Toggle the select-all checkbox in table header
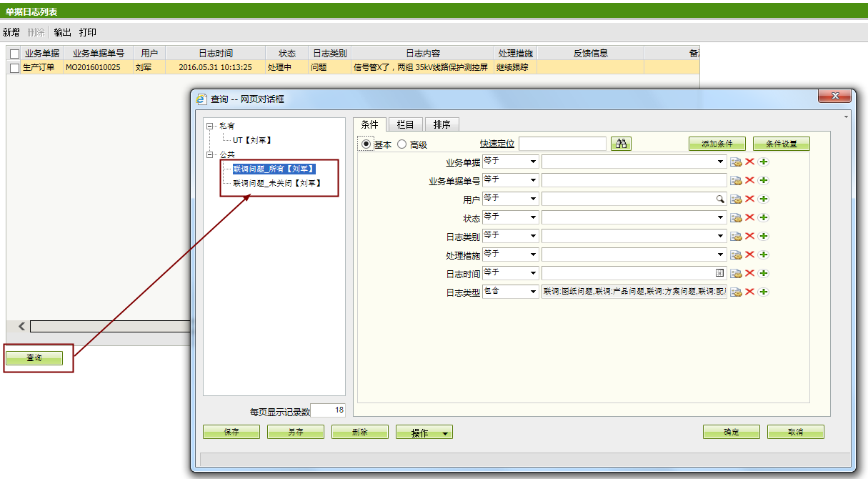The image size is (868, 479). 14,54
